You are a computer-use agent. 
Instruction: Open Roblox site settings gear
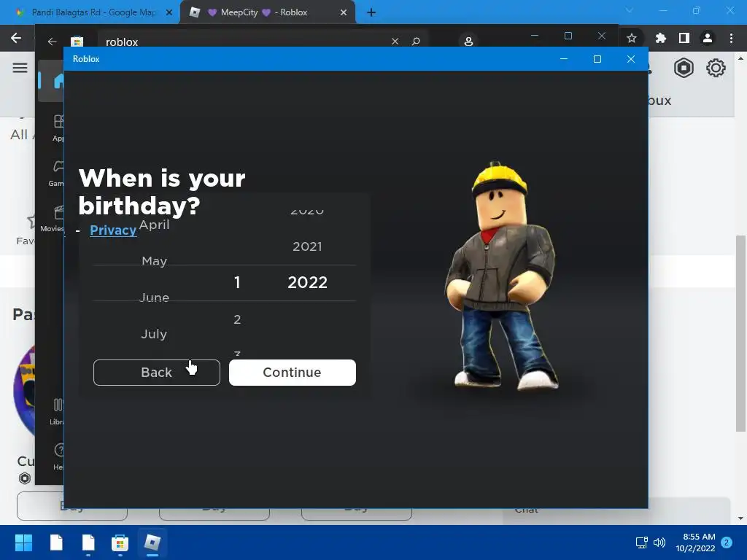[716, 68]
